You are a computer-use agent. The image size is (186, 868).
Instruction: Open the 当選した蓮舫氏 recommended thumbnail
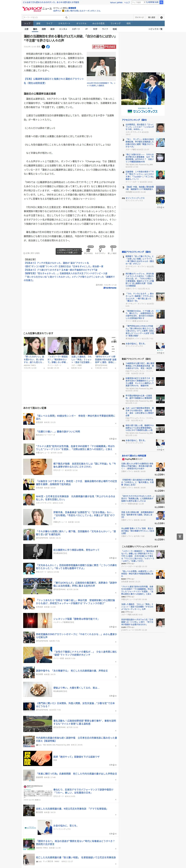[82, 346]
